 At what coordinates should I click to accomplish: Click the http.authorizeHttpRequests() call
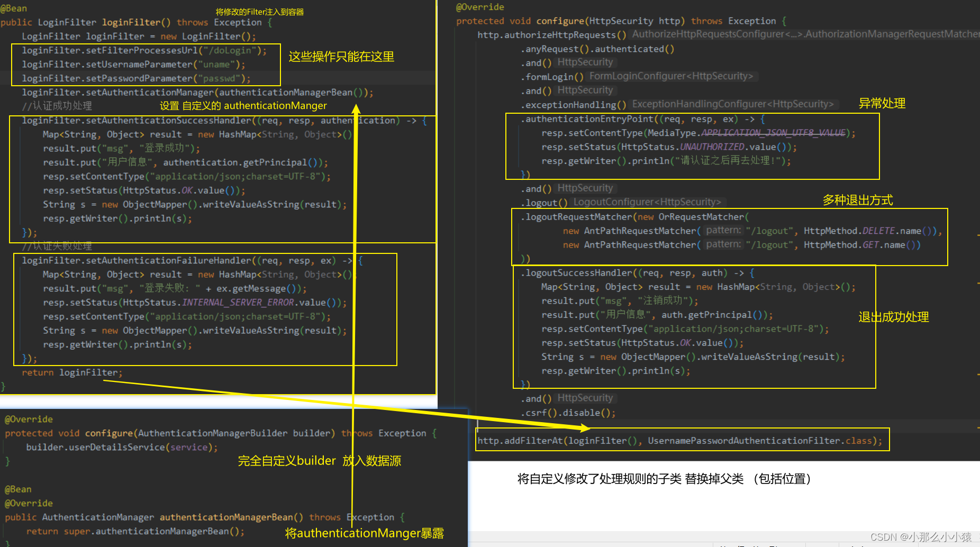[552, 35]
